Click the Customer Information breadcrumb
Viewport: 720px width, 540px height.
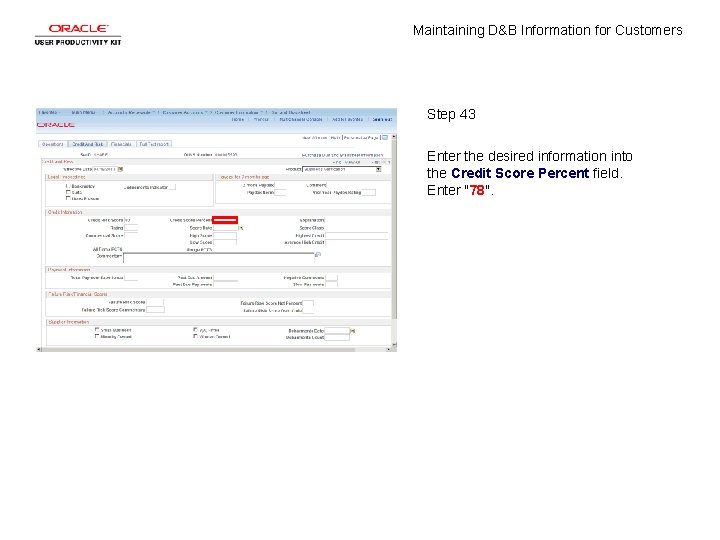[236, 112]
